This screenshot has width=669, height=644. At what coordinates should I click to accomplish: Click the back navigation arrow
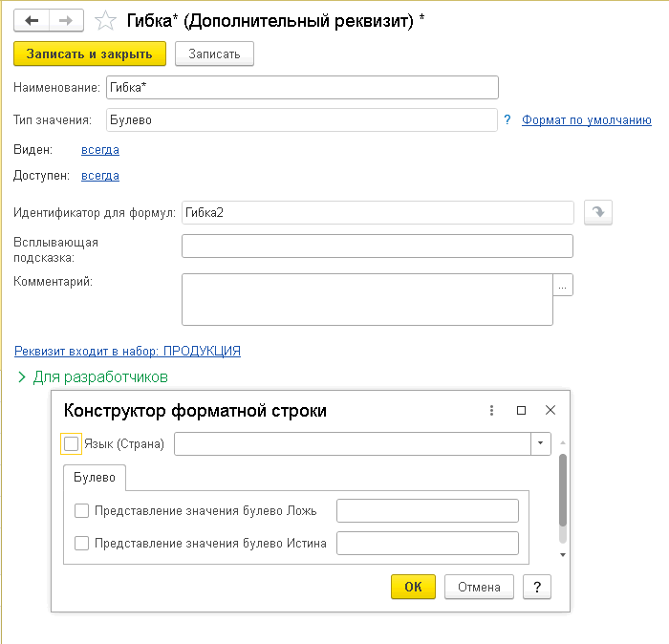coord(32,20)
